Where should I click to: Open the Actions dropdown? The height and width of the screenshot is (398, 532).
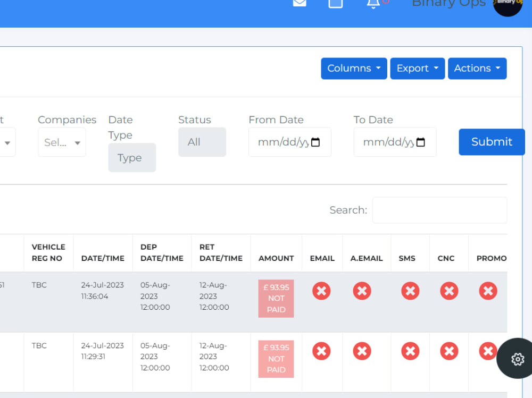point(477,69)
